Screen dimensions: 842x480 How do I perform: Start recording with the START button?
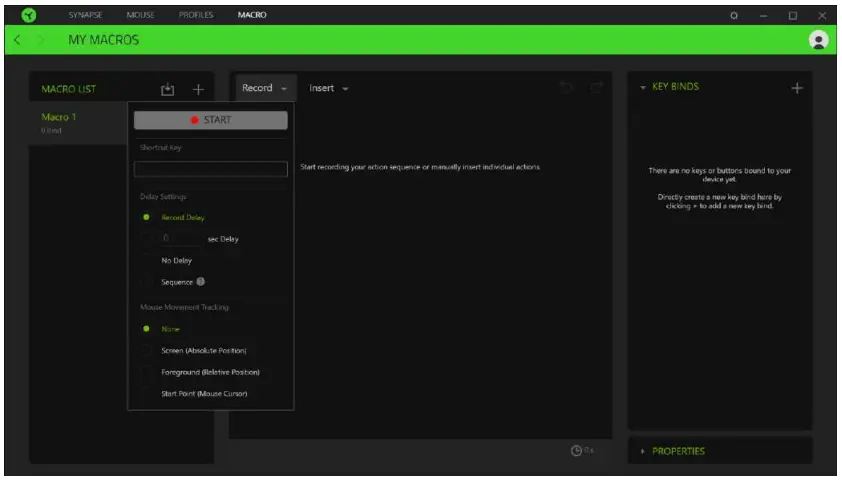point(210,120)
